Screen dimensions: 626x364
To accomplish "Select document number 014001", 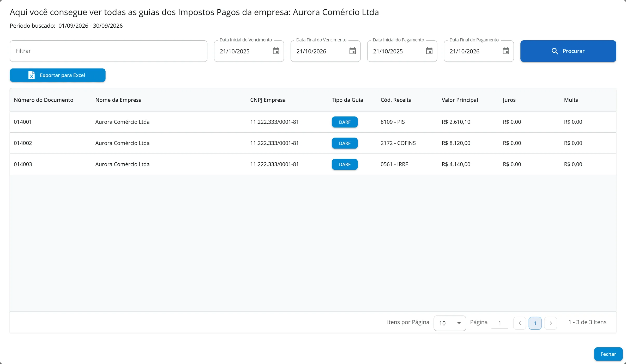I will [23, 122].
